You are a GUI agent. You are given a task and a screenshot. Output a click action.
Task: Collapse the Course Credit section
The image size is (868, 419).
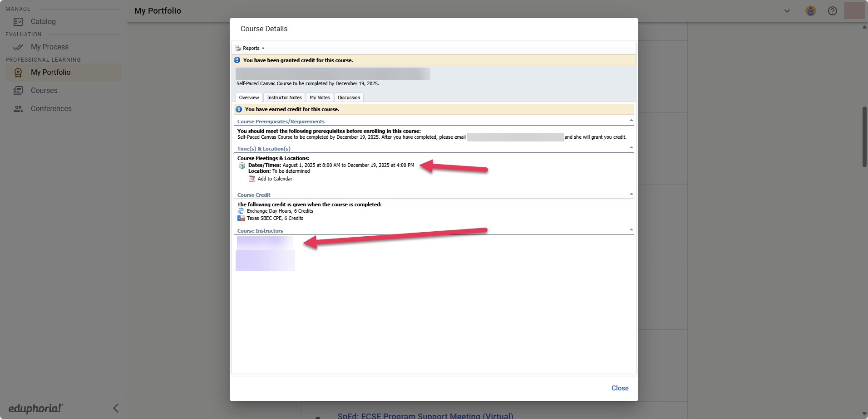pos(631,194)
